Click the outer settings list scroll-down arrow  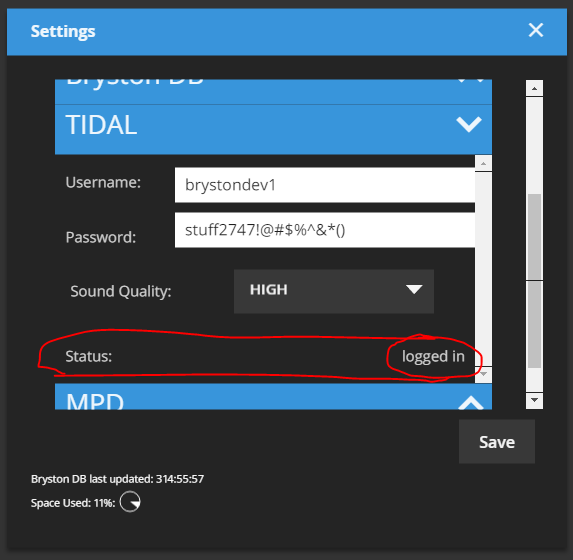[534, 400]
